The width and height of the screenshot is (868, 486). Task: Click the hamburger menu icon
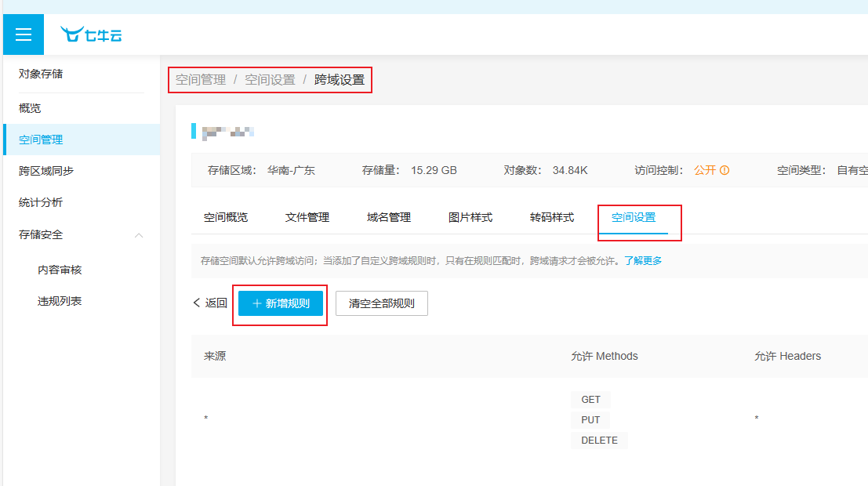coord(24,34)
